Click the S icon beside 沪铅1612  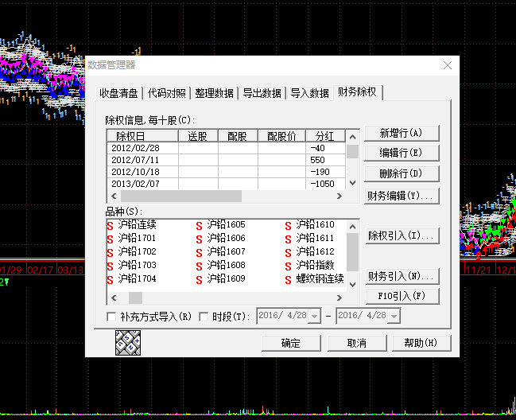[x=289, y=253]
